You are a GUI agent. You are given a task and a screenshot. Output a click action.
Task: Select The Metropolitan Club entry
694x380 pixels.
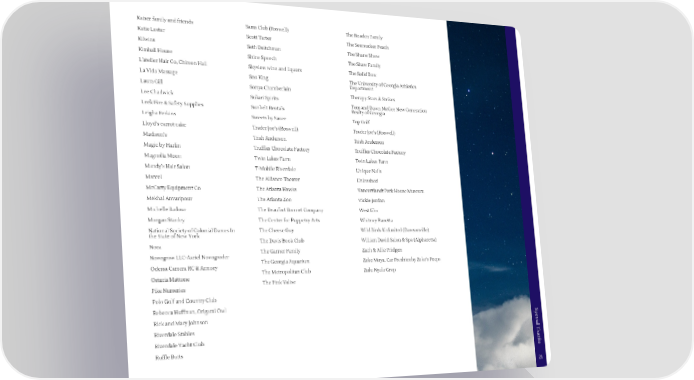[x=286, y=272]
